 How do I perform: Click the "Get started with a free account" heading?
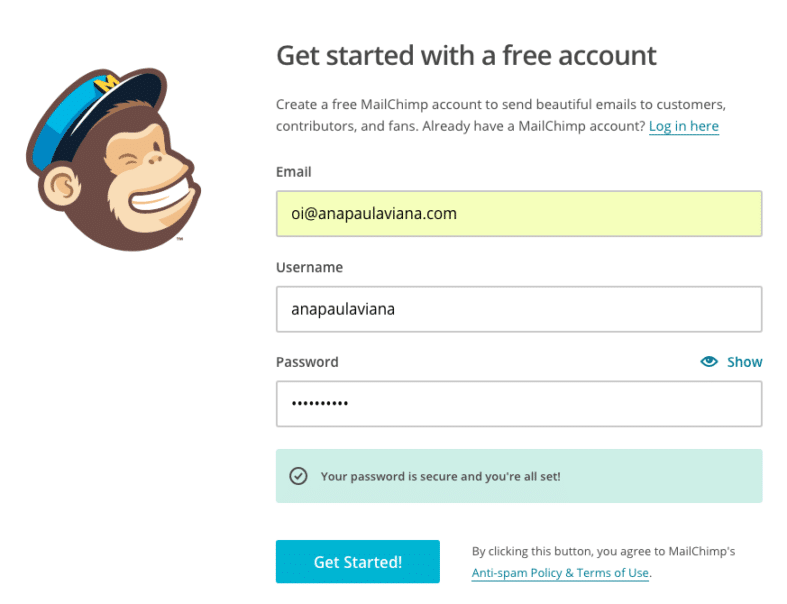(466, 55)
